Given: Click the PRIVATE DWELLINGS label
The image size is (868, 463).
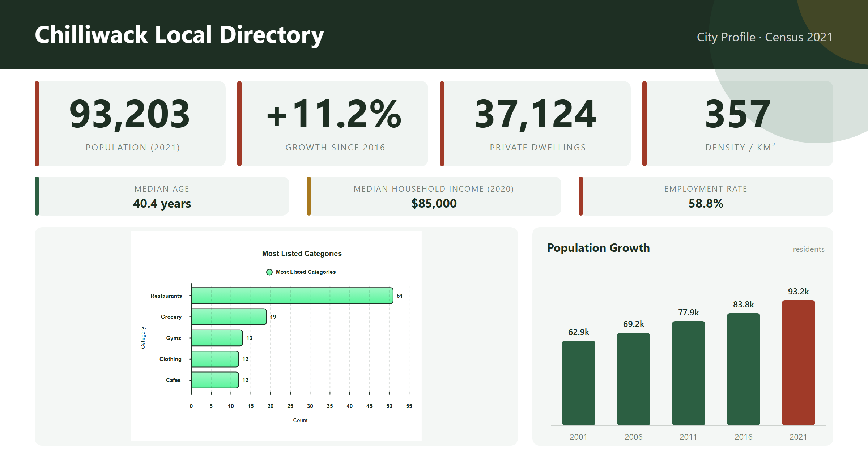Looking at the screenshot, I should click(x=538, y=148).
